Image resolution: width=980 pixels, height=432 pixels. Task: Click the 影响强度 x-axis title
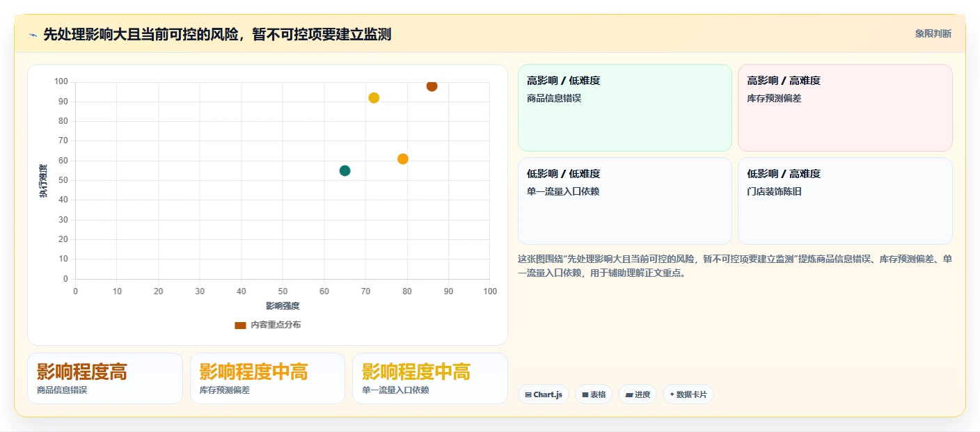[283, 305]
